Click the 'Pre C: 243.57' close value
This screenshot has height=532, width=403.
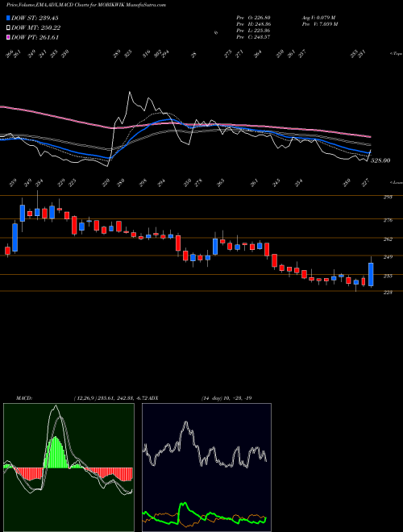(x=253, y=37)
